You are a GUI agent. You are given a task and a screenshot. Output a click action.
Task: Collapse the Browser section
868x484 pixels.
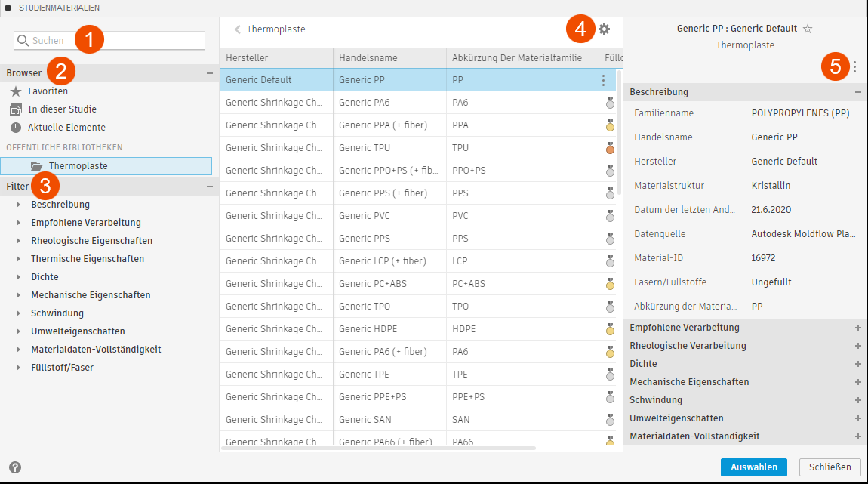[210, 73]
